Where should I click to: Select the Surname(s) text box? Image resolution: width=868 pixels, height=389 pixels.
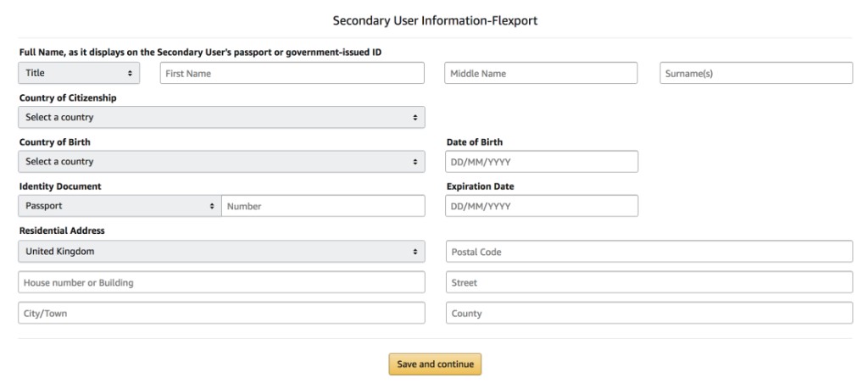[x=756, y=74]
